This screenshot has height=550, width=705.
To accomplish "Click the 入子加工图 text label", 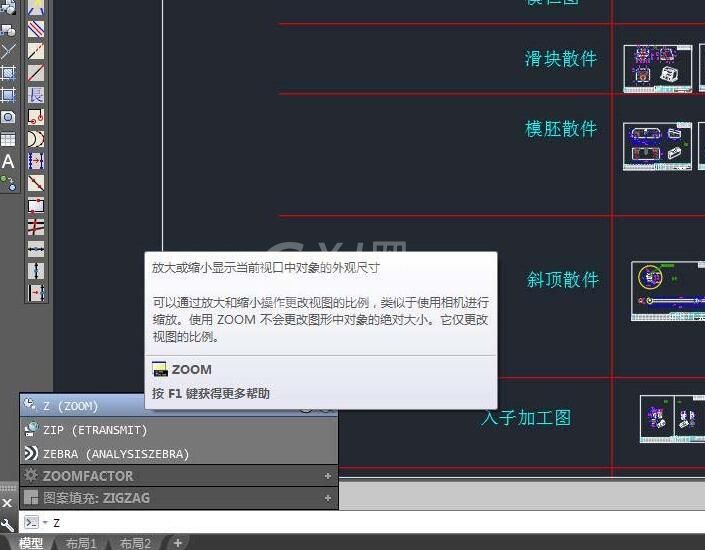I will [x=526, y=418].
